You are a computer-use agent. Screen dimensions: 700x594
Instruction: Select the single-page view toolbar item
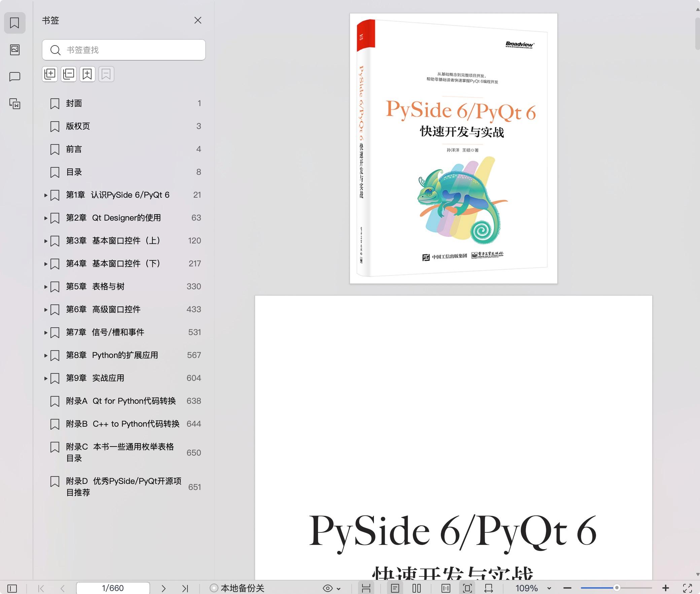tap(395, 588)
